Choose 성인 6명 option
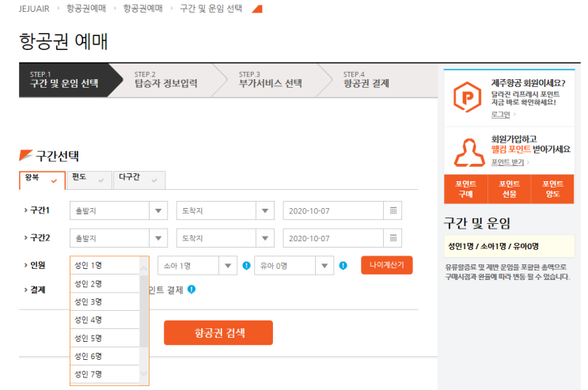Viewport: 588px width, 390px height. pos(105,356)
